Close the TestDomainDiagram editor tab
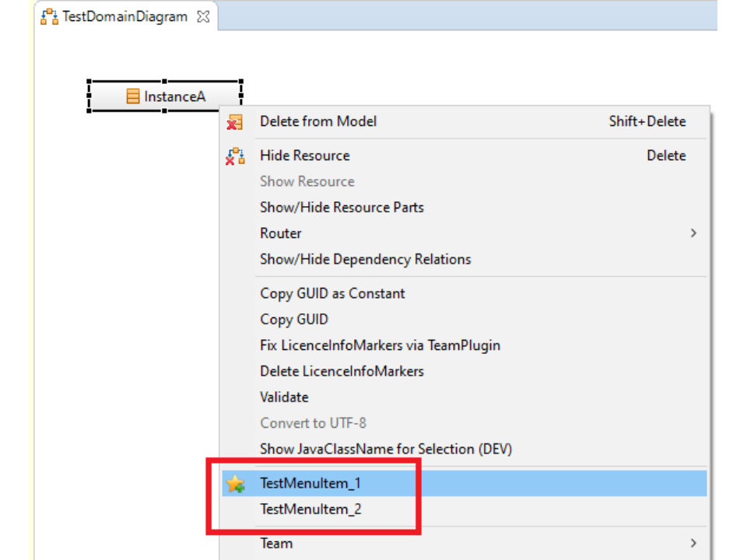The image size is (747, 560). [203, 16]
